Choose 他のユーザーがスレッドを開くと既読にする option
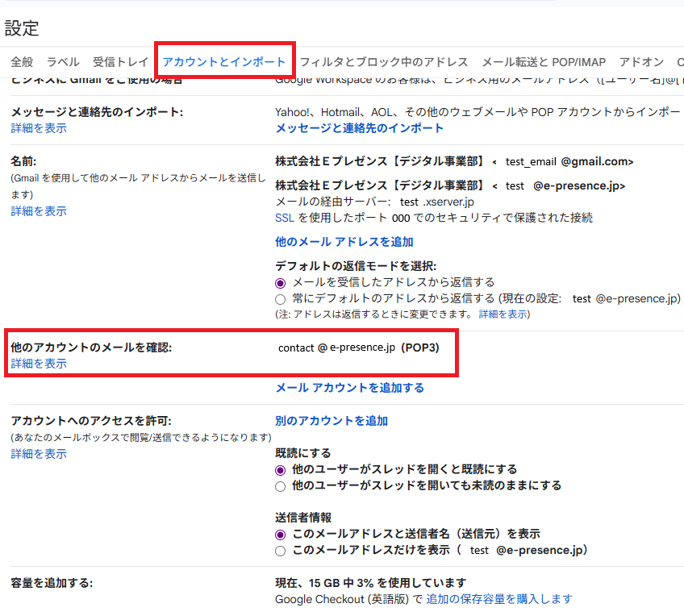Image resolution: width=684 pixels, height=616 pixels. [281, 470]
